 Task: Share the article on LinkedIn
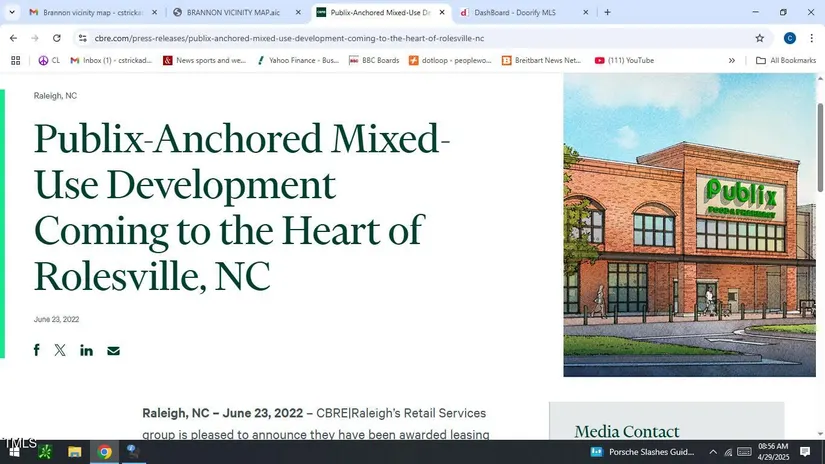point(86,350)
